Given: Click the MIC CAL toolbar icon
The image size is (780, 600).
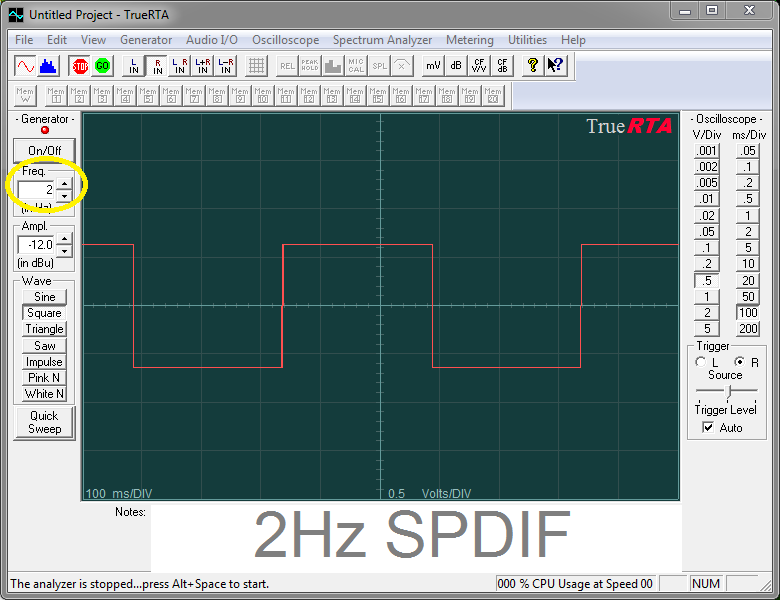Looking at the screenshot, I should (x=356, y=66).
